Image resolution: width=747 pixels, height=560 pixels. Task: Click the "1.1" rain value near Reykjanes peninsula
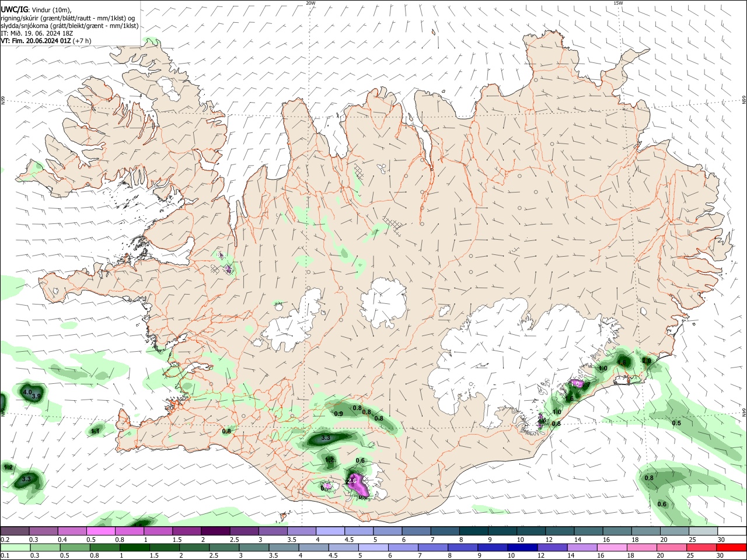95,431
